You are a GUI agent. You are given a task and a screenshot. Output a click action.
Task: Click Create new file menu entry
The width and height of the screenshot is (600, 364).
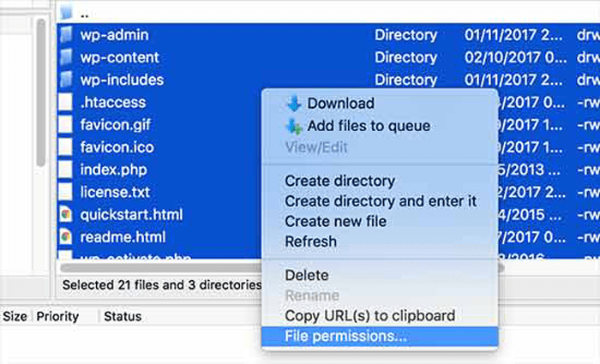tap(335, 221)
